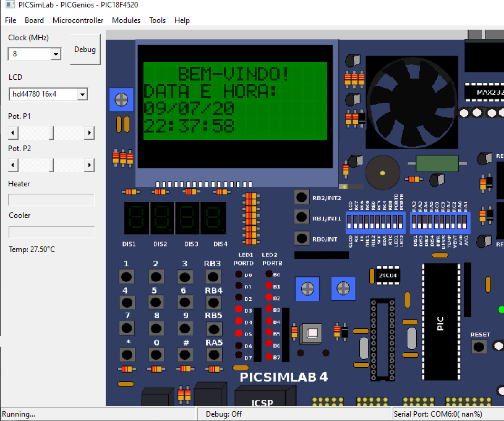Open the Tools menu
The width and height of the screenshot is (504, 421).
(157, 20)
